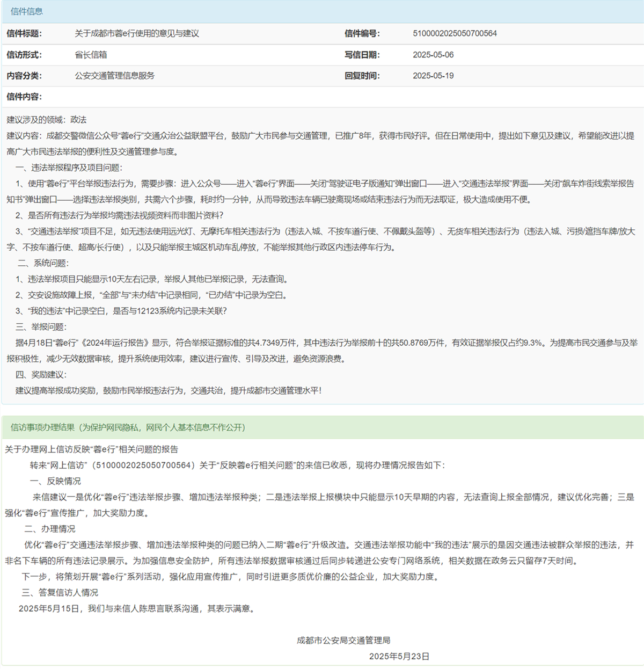Click the line 建议提高举报成功奖励
This screenshot has width=644, height=669.
click(x=169, y=390)
